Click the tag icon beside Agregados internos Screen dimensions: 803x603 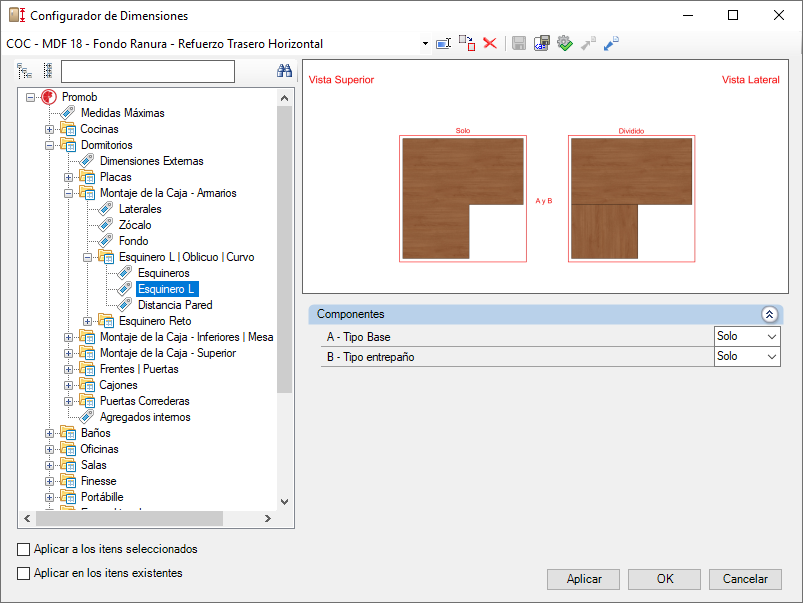click(87, 417)
